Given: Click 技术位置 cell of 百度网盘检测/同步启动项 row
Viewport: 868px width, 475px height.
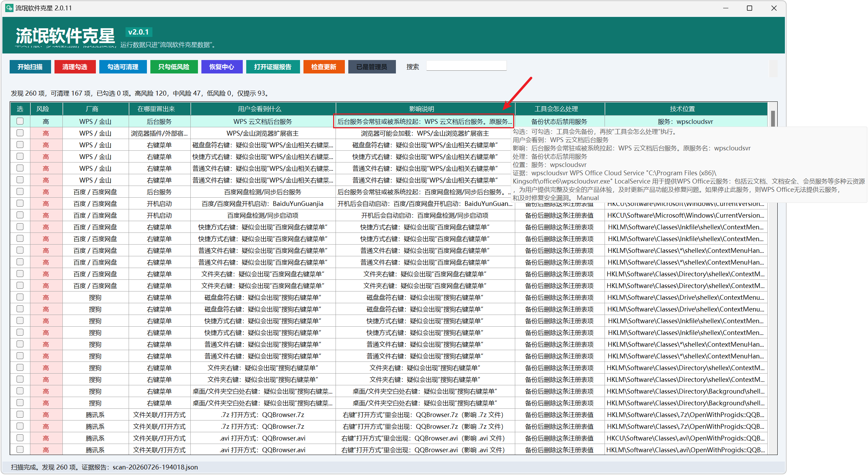Looking at the screenshot, I should pos(686,215).
